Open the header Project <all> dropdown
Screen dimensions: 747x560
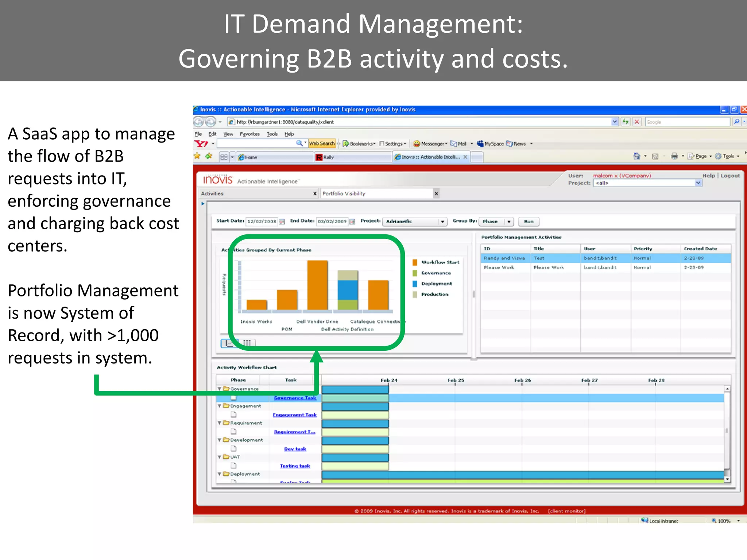pos(698,183)
